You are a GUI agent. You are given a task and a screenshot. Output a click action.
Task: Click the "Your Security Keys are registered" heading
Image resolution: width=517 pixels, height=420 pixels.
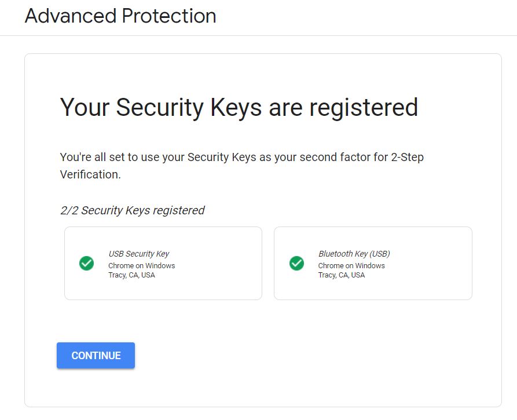239,108
